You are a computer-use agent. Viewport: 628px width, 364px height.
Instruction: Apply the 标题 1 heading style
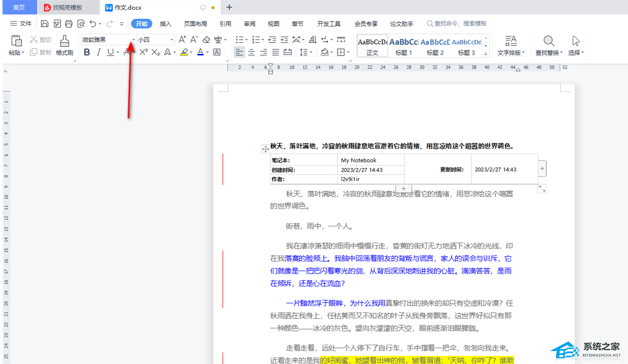point(404,46)
